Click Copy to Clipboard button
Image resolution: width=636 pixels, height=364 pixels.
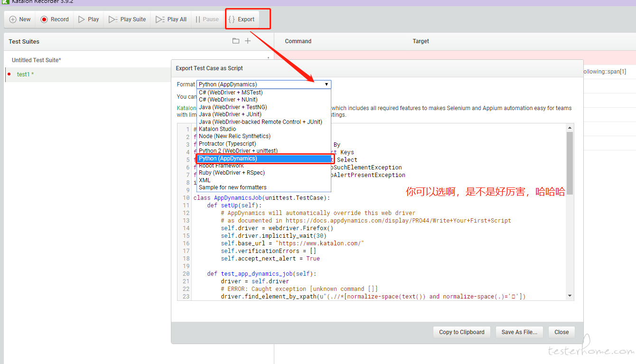coord(462,332)
